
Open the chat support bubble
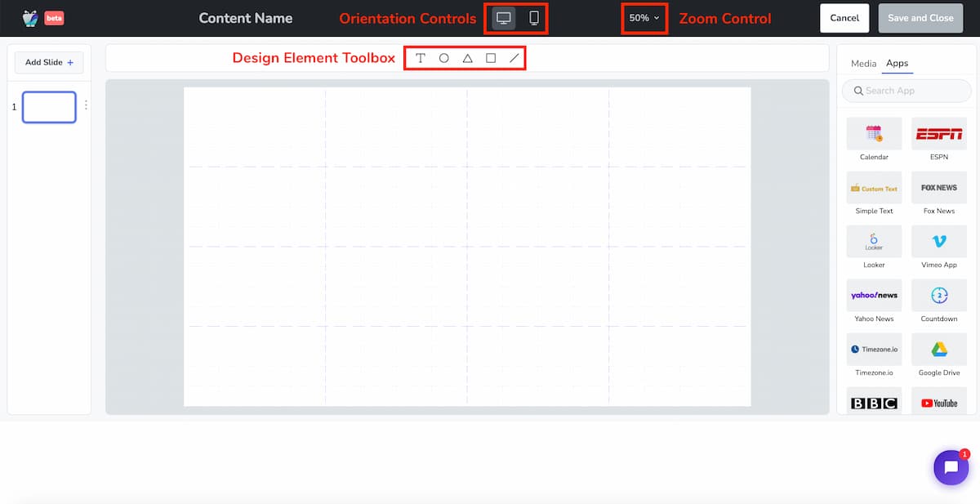point(951,467)
